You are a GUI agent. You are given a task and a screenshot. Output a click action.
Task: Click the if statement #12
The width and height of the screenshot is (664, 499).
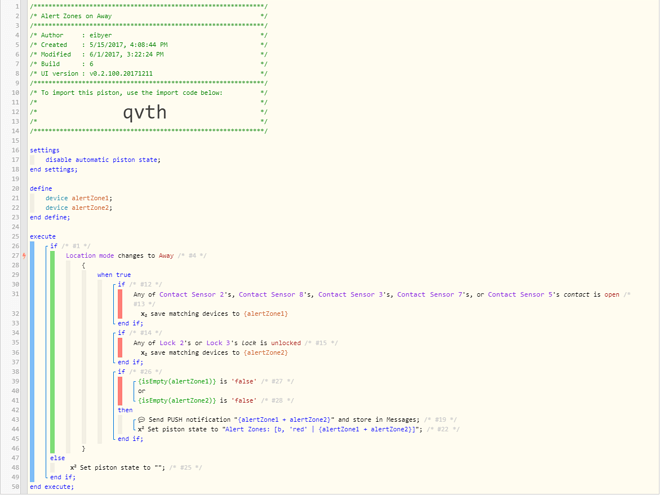click(x=140, y=285)
